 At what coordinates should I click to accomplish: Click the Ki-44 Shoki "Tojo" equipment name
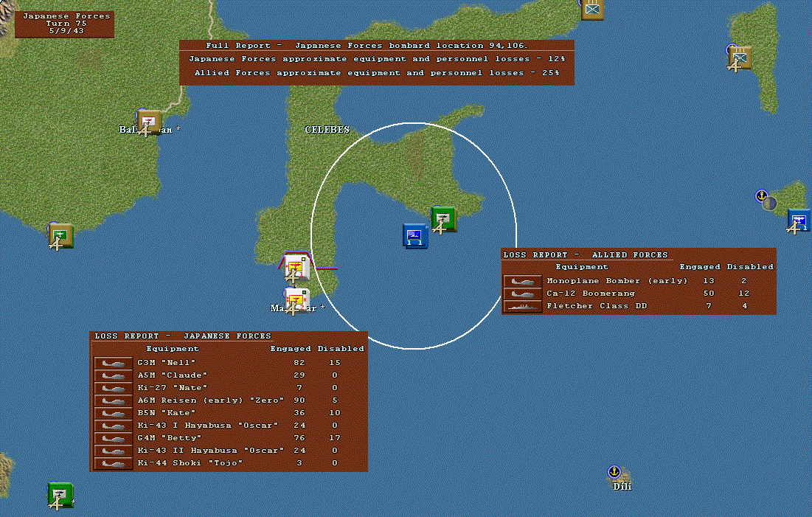(x=190, y=463)
